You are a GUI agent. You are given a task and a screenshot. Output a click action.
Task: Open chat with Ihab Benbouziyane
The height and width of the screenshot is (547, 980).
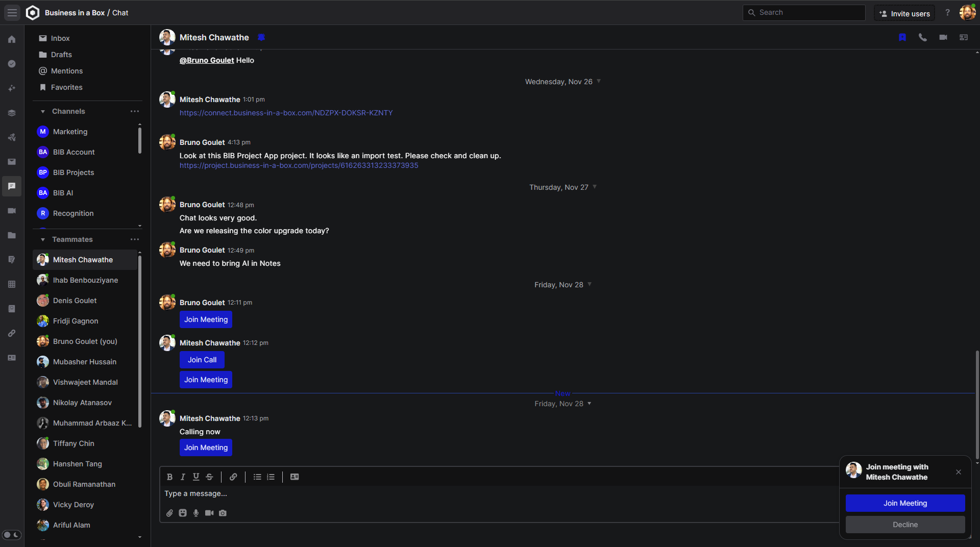point(85,280)
